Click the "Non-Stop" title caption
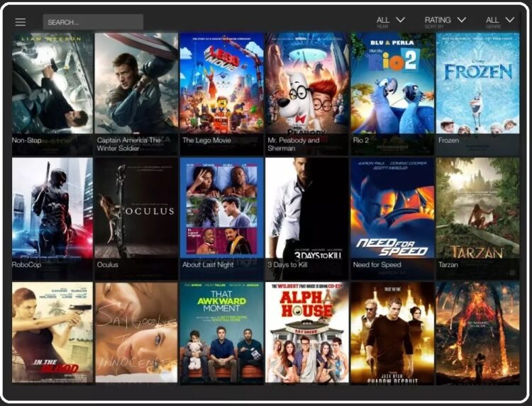This screenshot has width=532, height=406. point(26,140)
